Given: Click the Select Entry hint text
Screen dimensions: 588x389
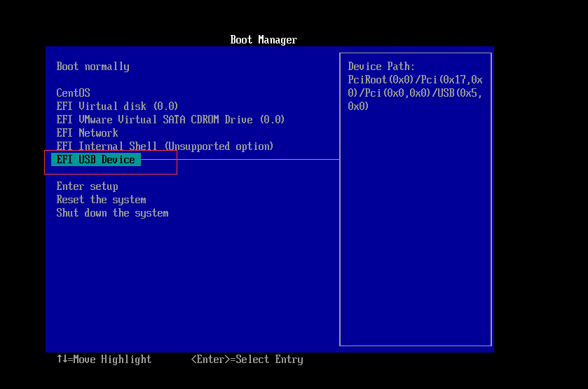Looking at the screenshot, I should (x=269, y=360).
